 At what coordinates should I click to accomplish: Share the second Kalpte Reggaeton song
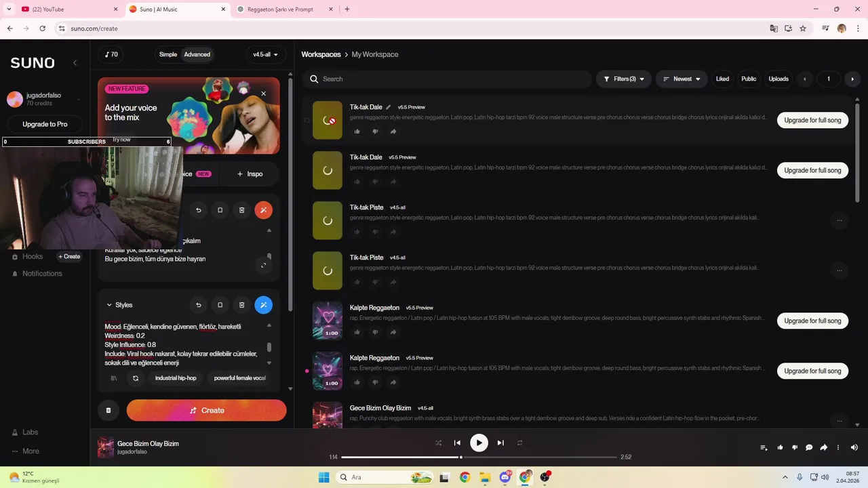[x=393, y=382]
